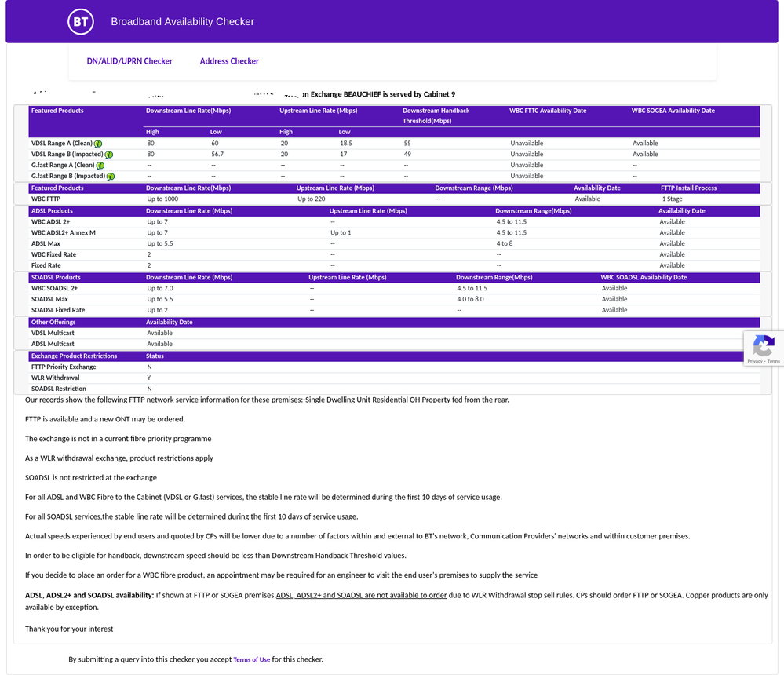Click info icon next to G.fast Range B (Impacted)
The image size is (784, 675).
click(x=111, y=177)
